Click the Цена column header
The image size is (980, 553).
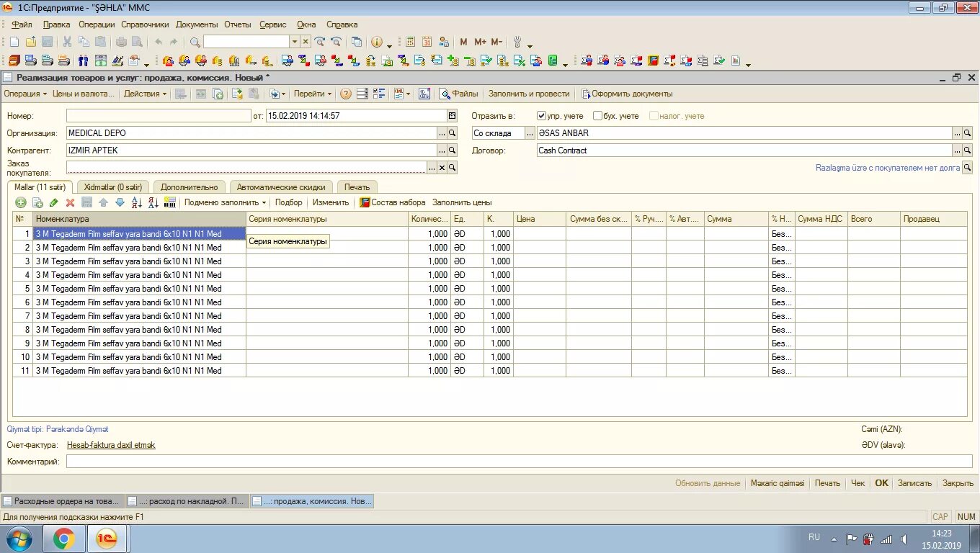pyautogui.click(x=539, y=219)
